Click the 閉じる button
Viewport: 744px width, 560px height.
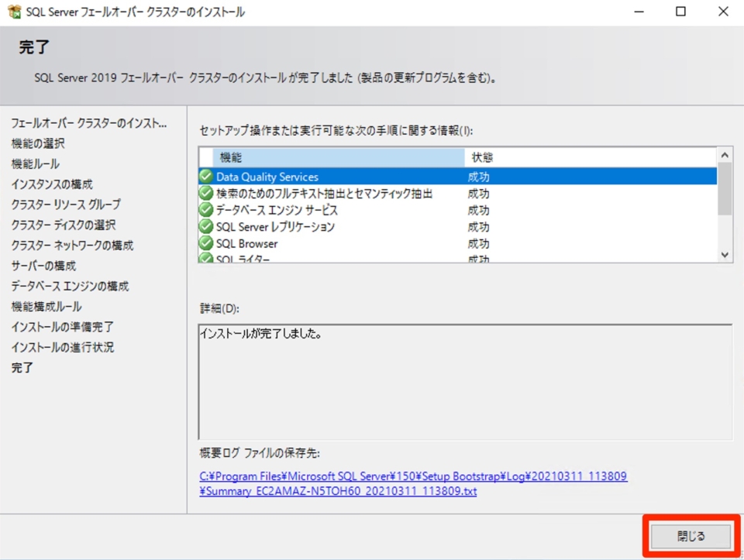point(691,536)
